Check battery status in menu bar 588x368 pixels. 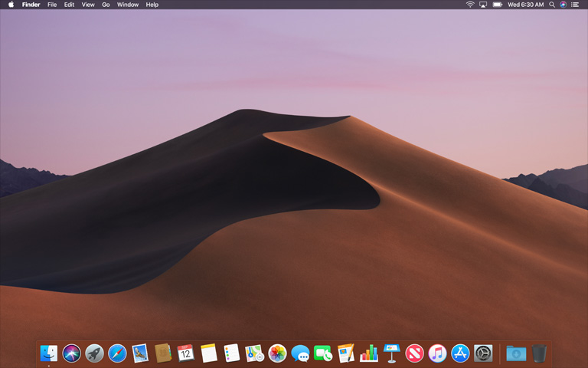pyautogui.click(x=497, y=5)
